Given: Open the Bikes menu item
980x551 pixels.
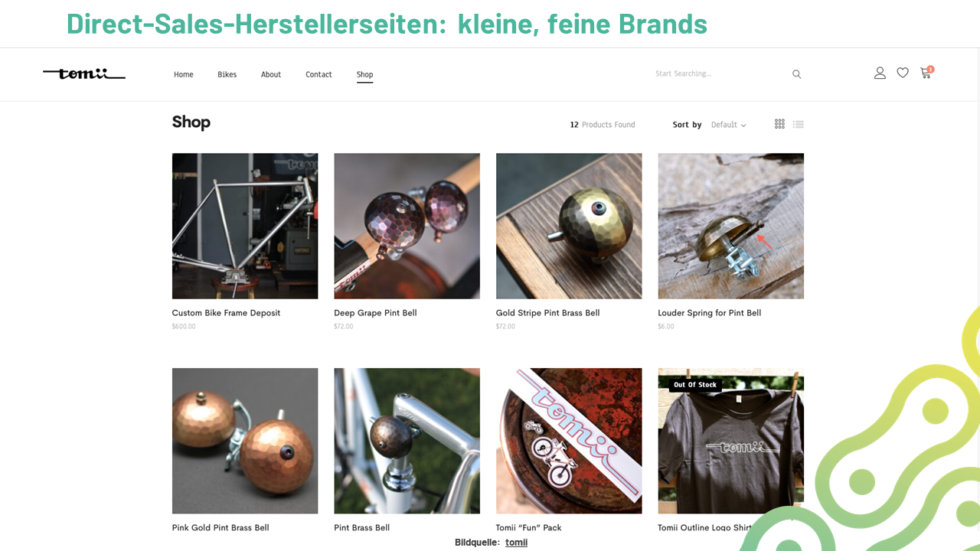Looking at the screenshot, I should [227, 74].
